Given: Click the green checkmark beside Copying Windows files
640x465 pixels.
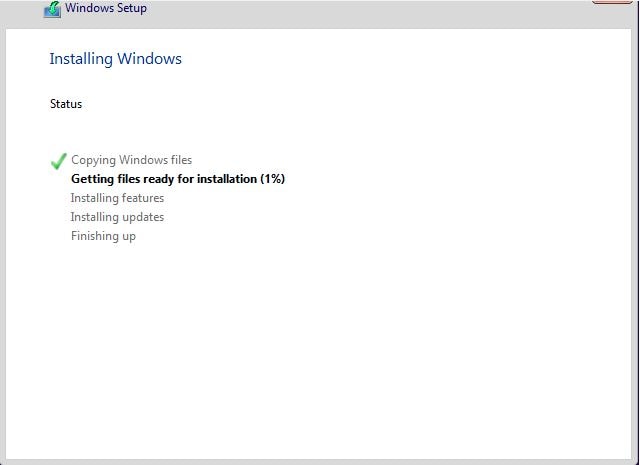Looking at the screenshot, I should tap(58, 161).
